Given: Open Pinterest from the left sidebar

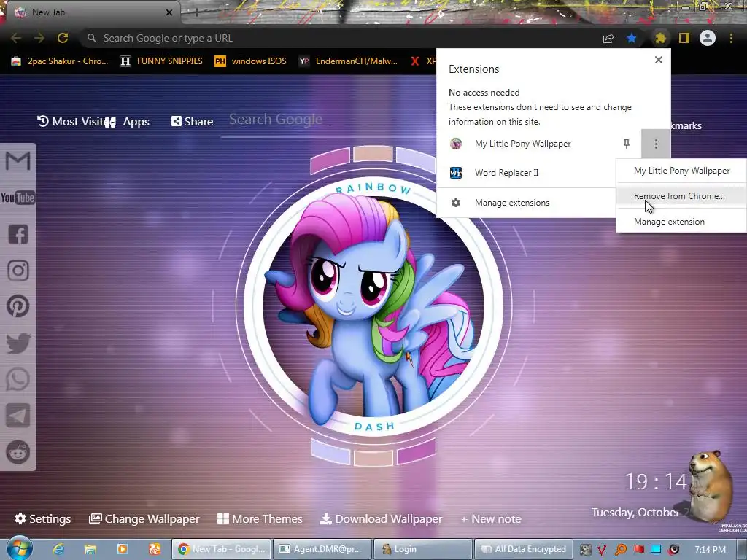Looking at the screenshot, I should coord(18,306).
